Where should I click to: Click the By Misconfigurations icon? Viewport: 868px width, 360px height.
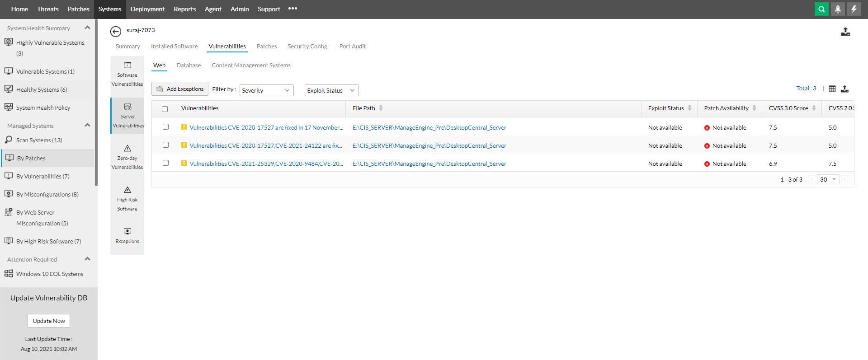click(9, 194)
